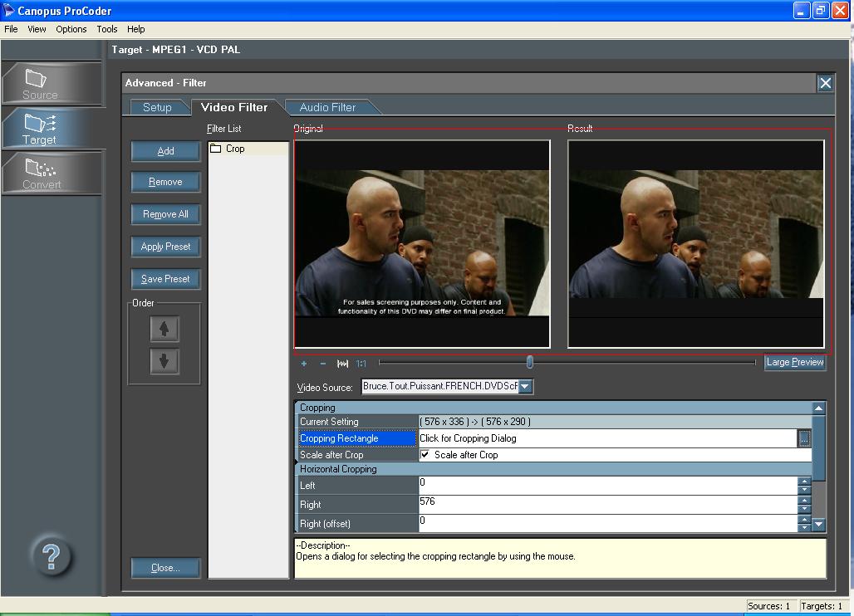This screenshot has width=854, height=616.
Task: Open the View menu
Action: pos(37,29)
